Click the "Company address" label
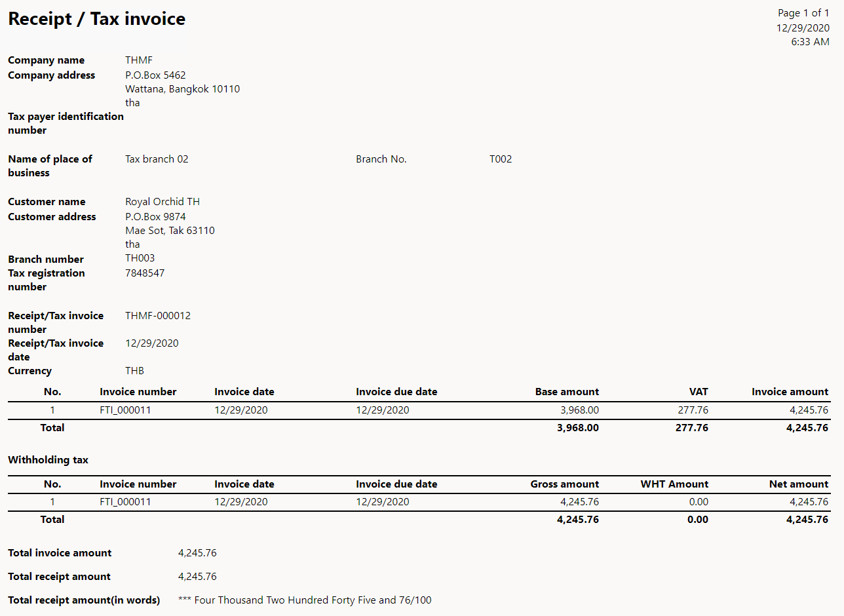The height and width of the screenshot is (616, 844). tap(51, 75)
